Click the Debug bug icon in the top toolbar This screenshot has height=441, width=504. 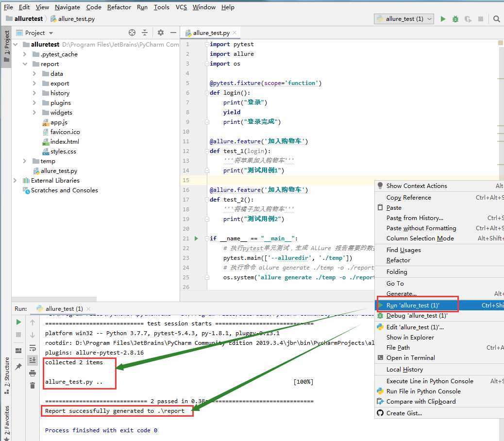(x=455, y=19)
